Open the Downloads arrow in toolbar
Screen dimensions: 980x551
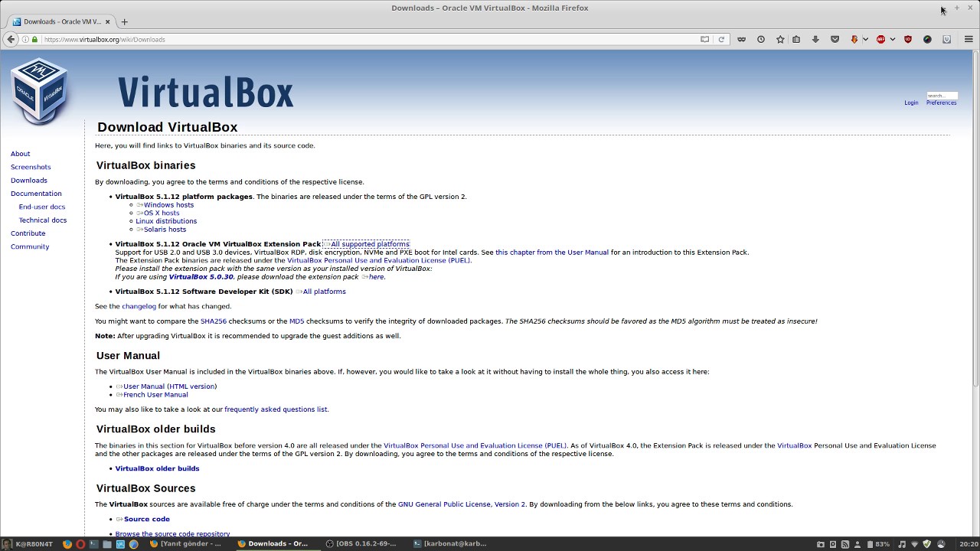click(815, 39)
